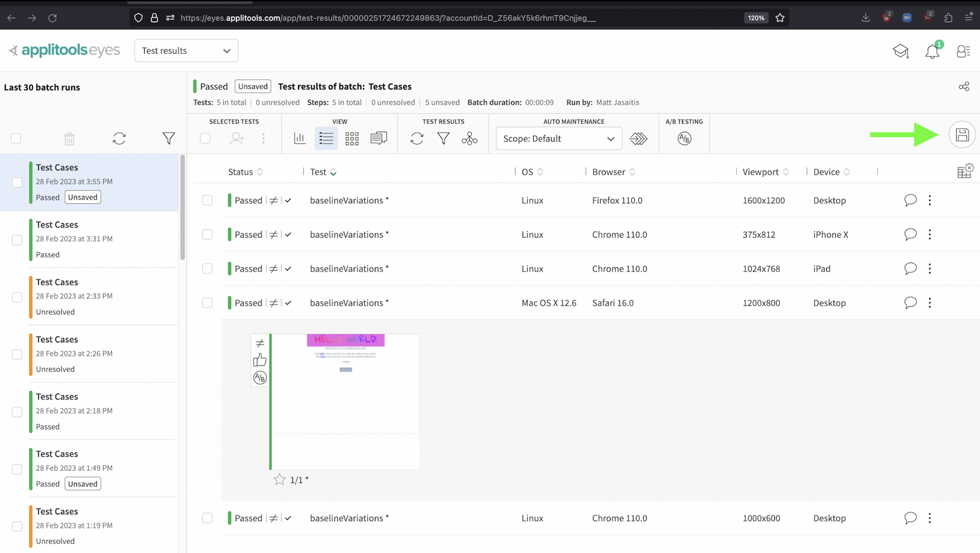Reload the browser page
The height and width of the screenshot is (553, 980).
click(52, 18)
